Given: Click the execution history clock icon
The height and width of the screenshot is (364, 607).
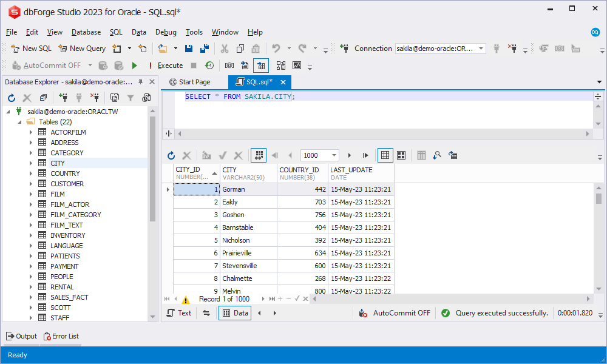Looking at the screenshot, I should (209, 66).
